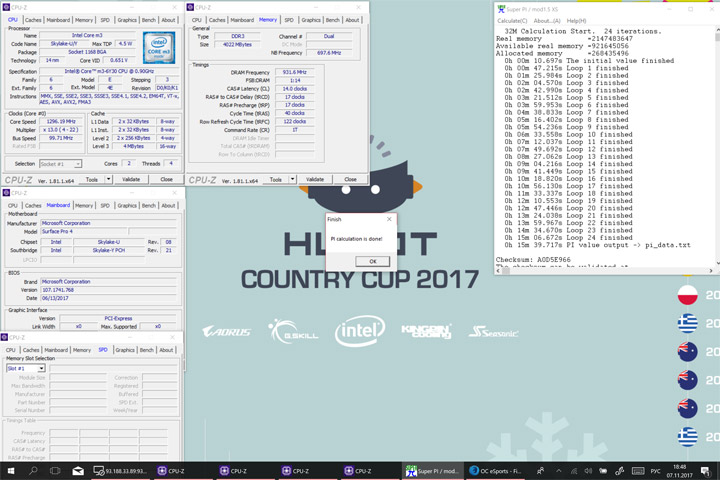
Task: Open the network status tray icon
Action: click(574, 471)
